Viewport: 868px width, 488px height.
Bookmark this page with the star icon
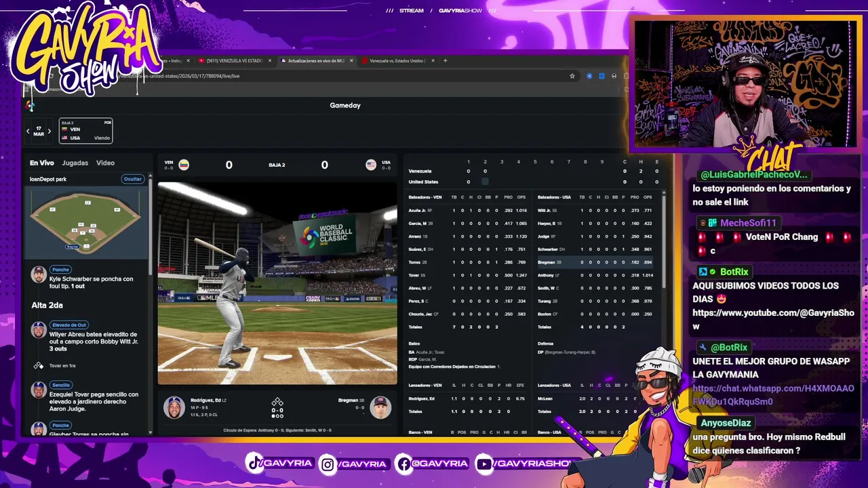572,76
